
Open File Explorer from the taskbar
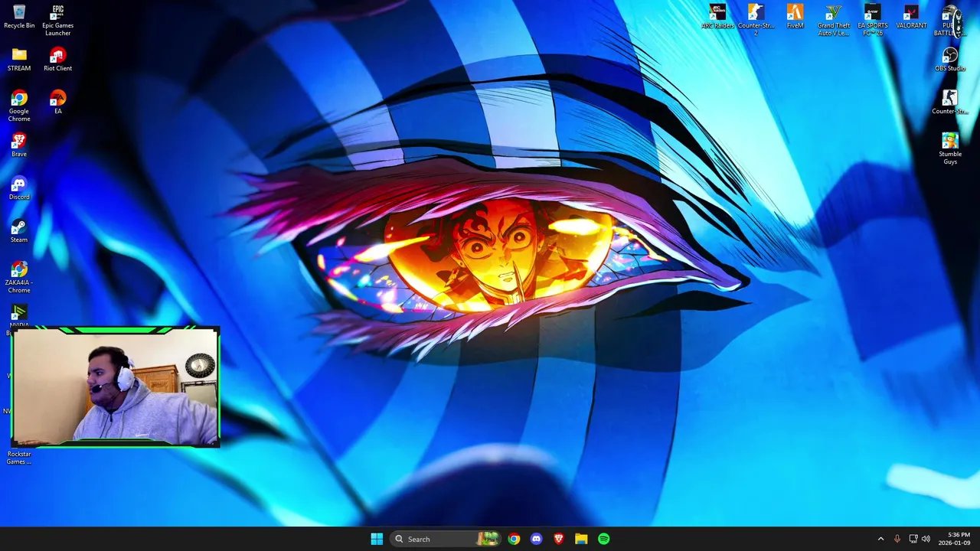coord(581,539)
